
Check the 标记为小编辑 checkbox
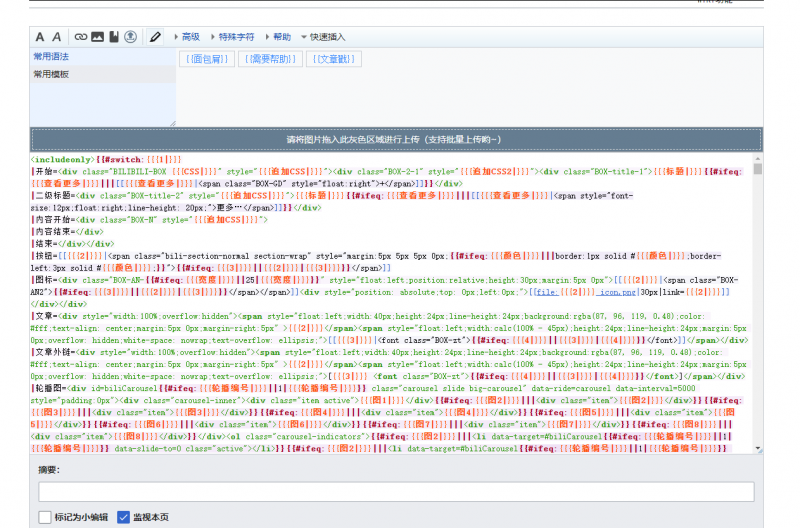[45, 517]
